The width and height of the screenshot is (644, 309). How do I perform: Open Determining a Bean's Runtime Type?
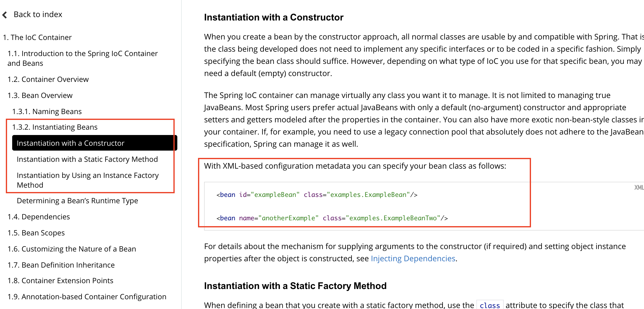pyautogui.click(x=77, y=201)
